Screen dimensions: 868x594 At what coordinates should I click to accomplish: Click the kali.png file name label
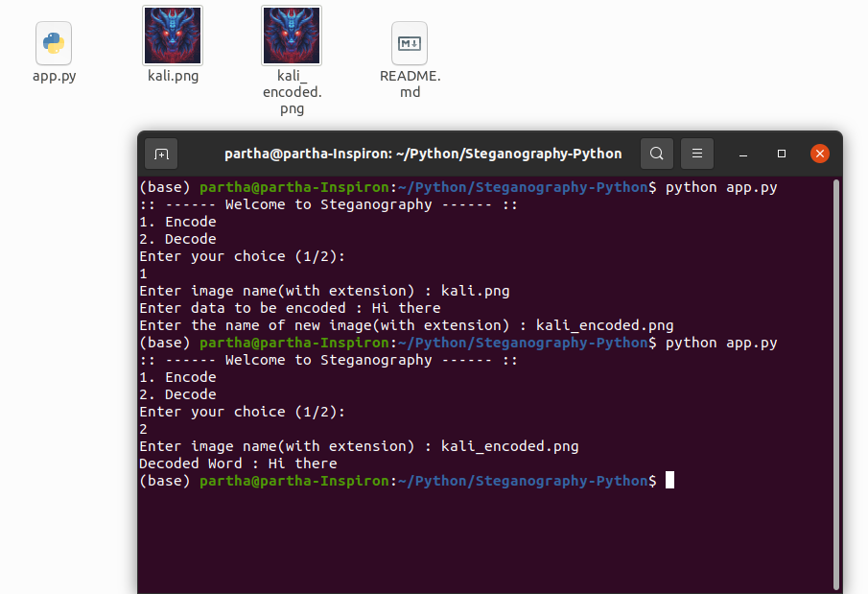coord(173,77)
